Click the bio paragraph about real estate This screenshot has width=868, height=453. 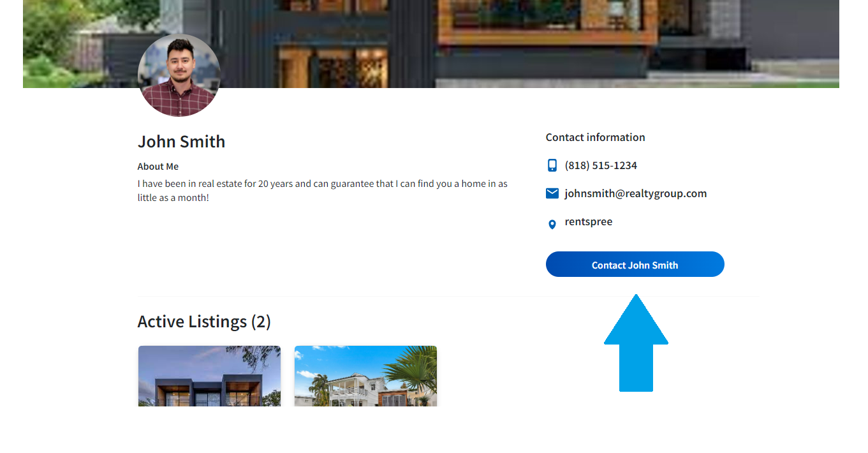[323, 191]
